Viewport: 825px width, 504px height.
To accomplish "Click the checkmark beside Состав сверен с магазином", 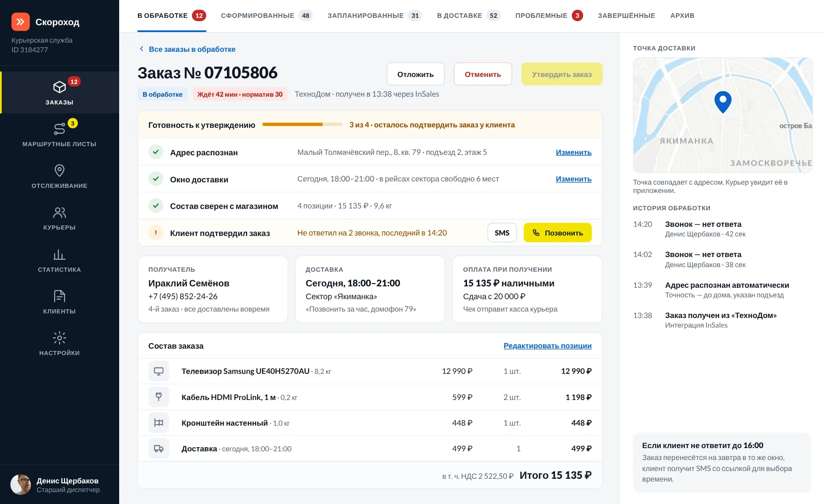I will 156,206.
